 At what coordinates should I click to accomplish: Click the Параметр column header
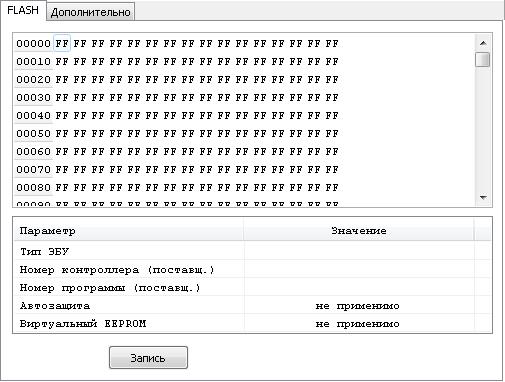click(x=129, y=230)
